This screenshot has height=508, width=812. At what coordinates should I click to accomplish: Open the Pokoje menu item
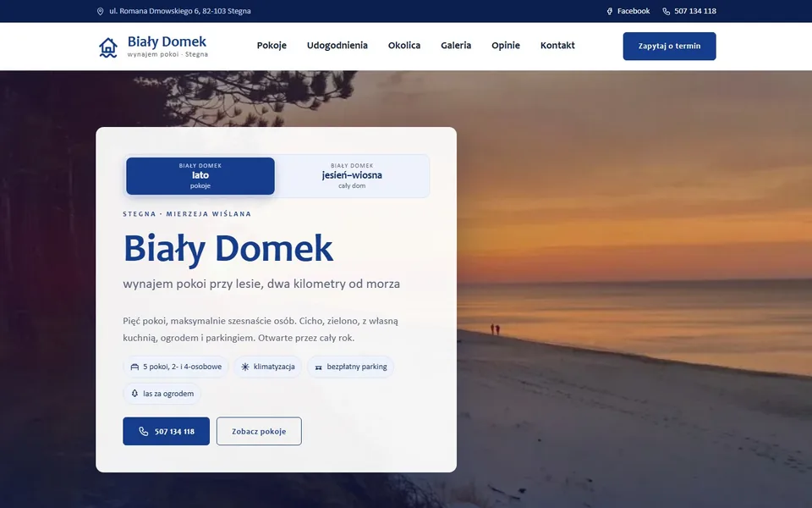(272, 46)
